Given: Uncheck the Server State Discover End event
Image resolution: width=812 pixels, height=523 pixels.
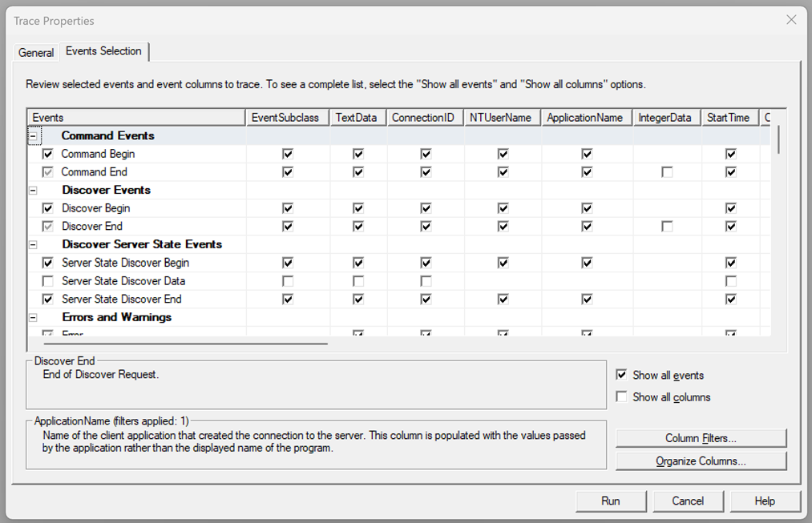Looking at the screenshot, I should 46,299.
